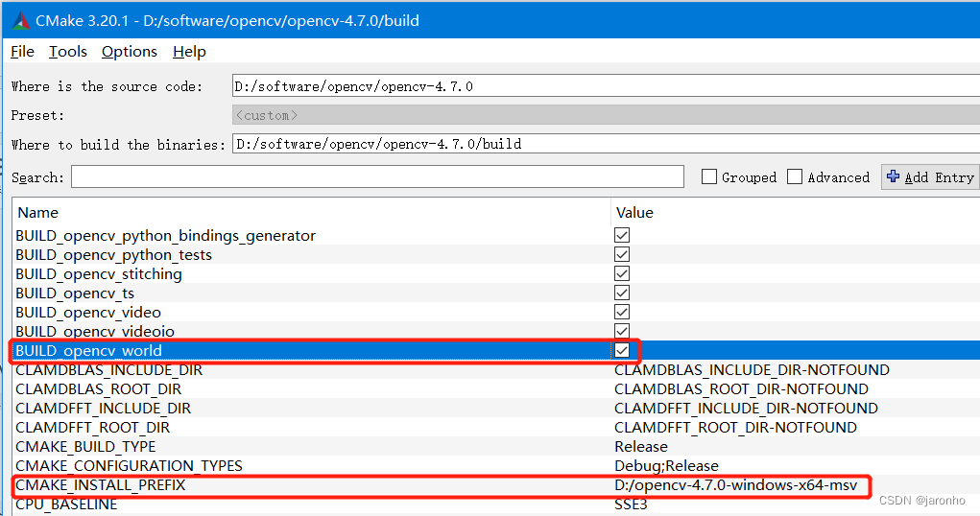Select the CLAMDFFT_ROOT_DIR entry name
The image size is (980, 516).
click(x=92, y=428)
